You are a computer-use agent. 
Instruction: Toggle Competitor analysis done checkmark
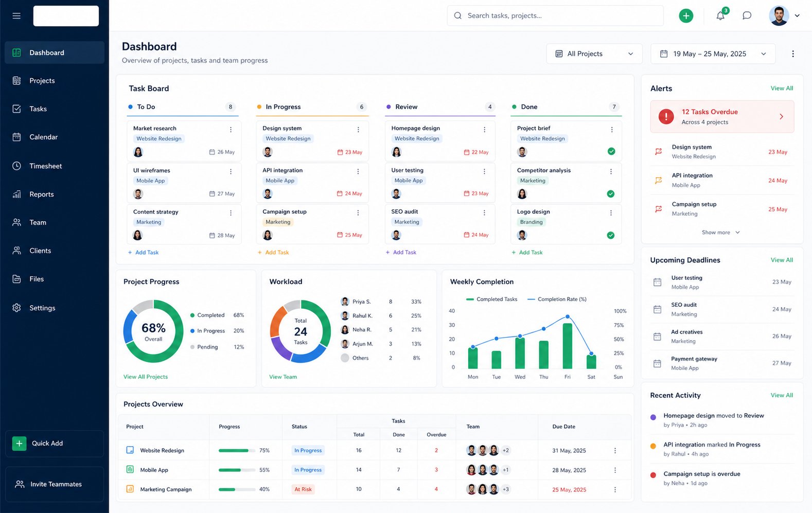[611, 193]
